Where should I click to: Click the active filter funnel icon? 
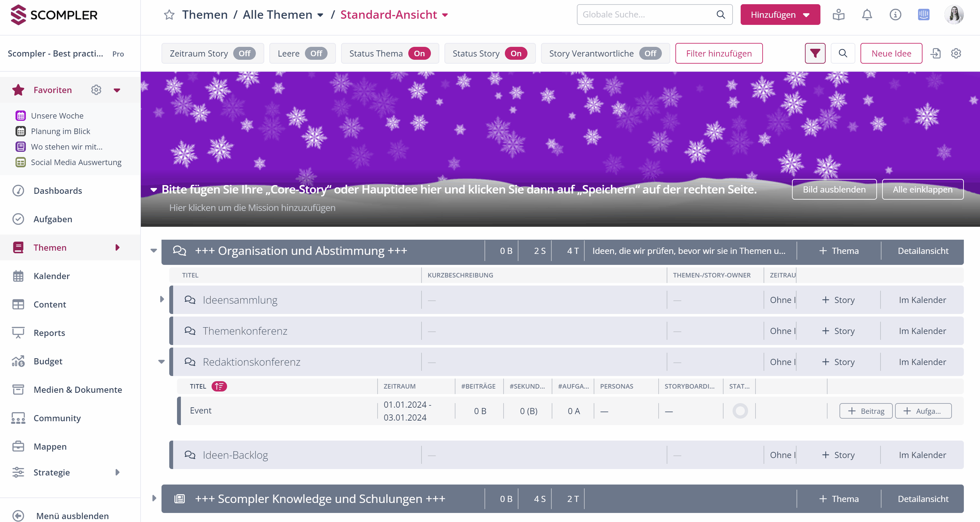815,53
